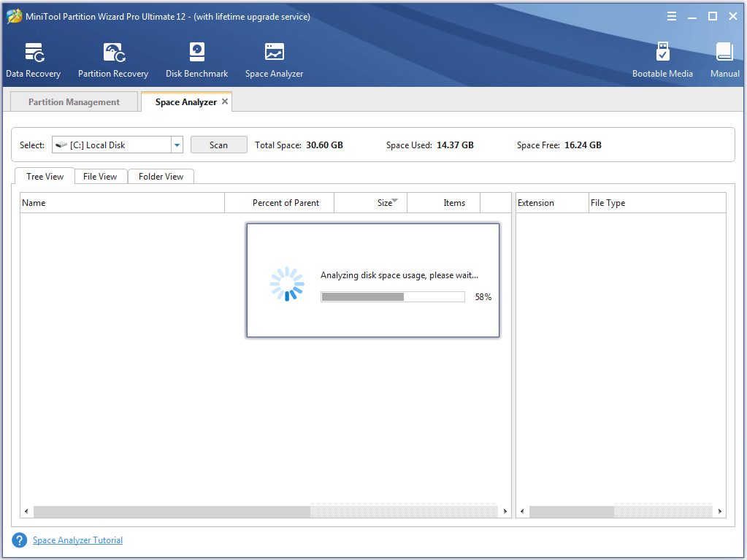Sort by the Name column header
Image resolution: width=747 pixels, height=560 pixels.
click(x=123, y=203)
